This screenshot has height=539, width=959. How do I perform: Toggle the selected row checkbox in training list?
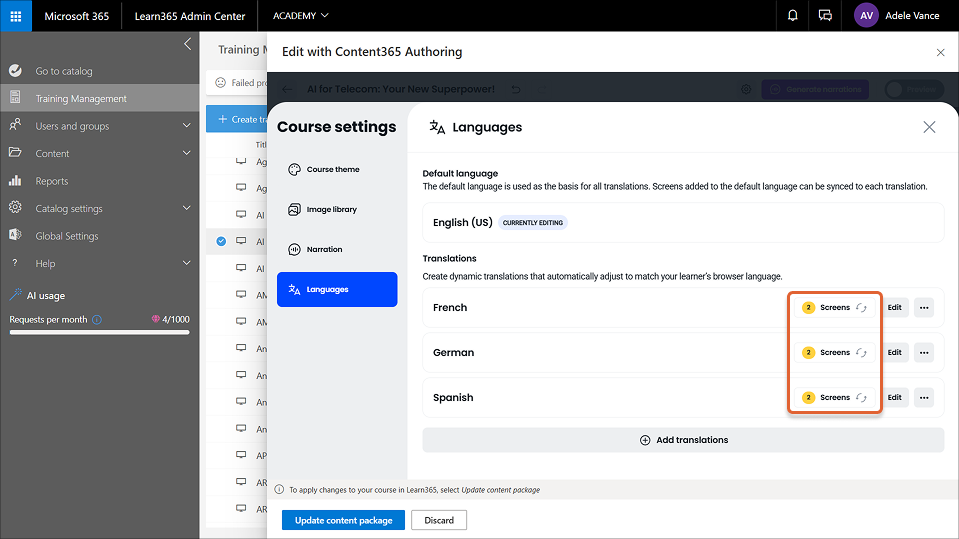(221, 241)
